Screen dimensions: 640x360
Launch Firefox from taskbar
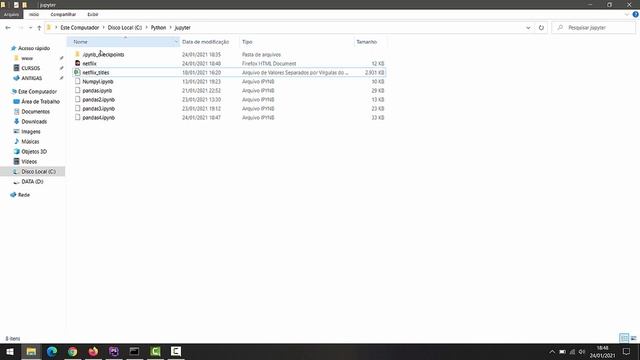coord(93,351)
